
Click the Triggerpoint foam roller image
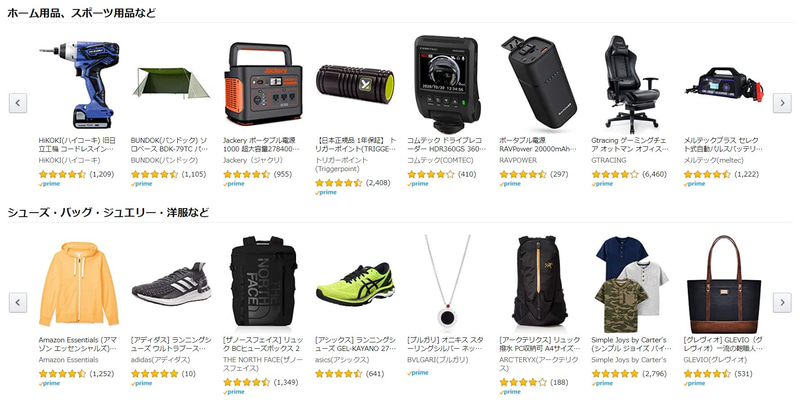point(355,84)
